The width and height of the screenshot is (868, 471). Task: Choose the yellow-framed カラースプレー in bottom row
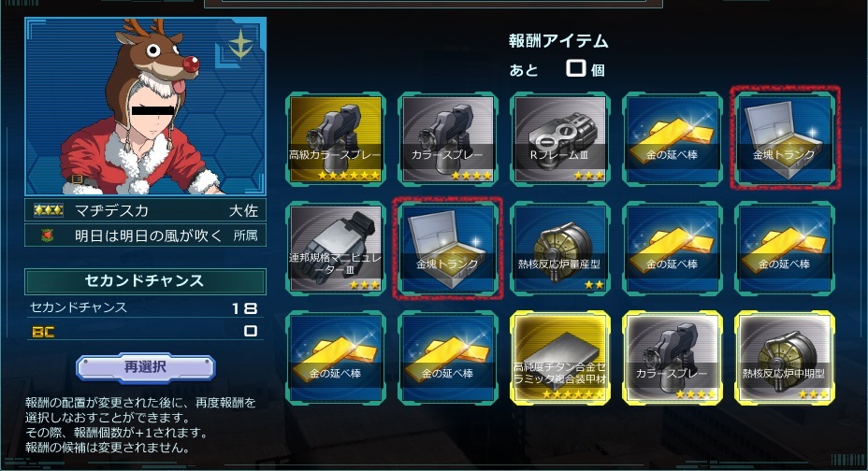point(672,358)
